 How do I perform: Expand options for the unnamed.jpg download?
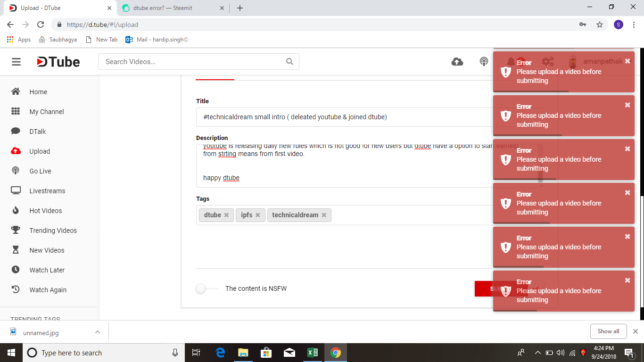[97, 331]
